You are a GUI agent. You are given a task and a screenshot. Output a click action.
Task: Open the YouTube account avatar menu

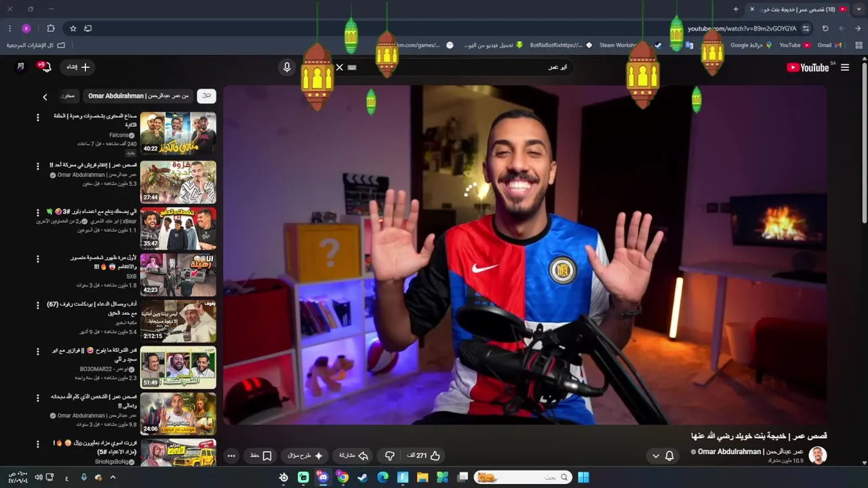[21, 67]
